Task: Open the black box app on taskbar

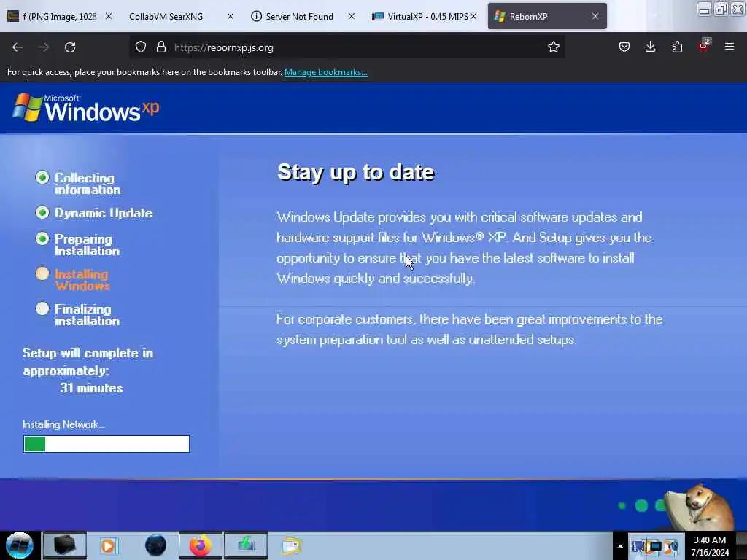Action: (x=65, y=545)
